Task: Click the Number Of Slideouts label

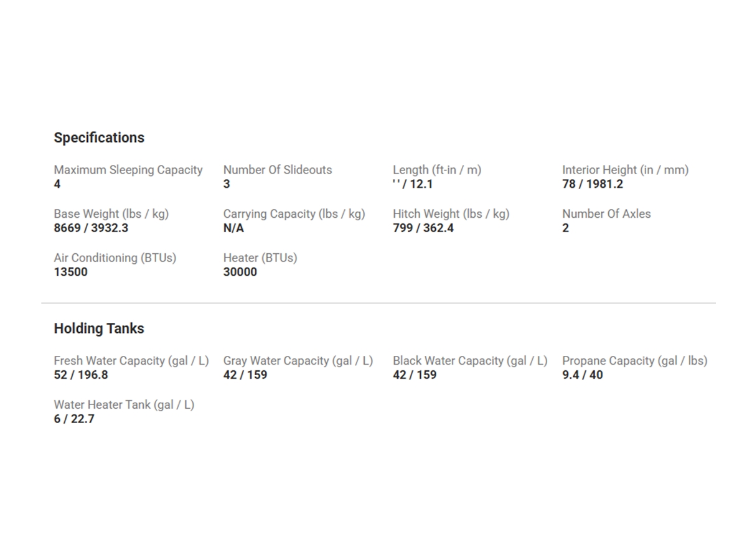Action: [278, 170]
